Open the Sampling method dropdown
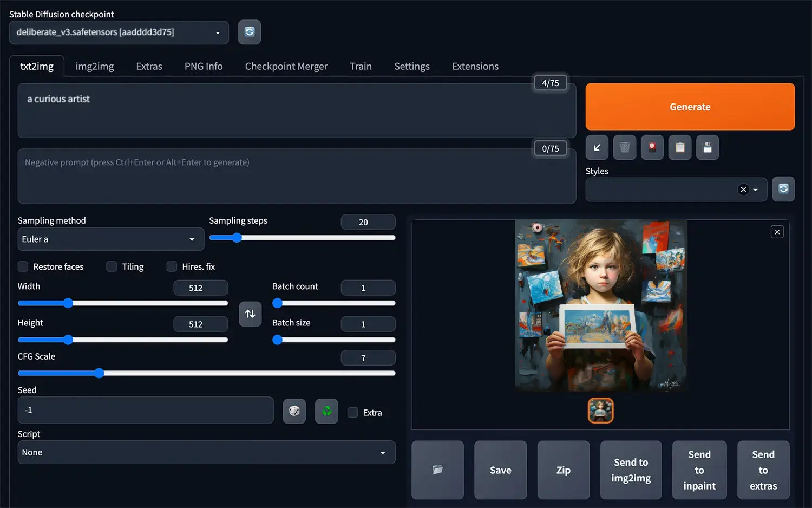The image size is (812, 508). click(111, 239)
